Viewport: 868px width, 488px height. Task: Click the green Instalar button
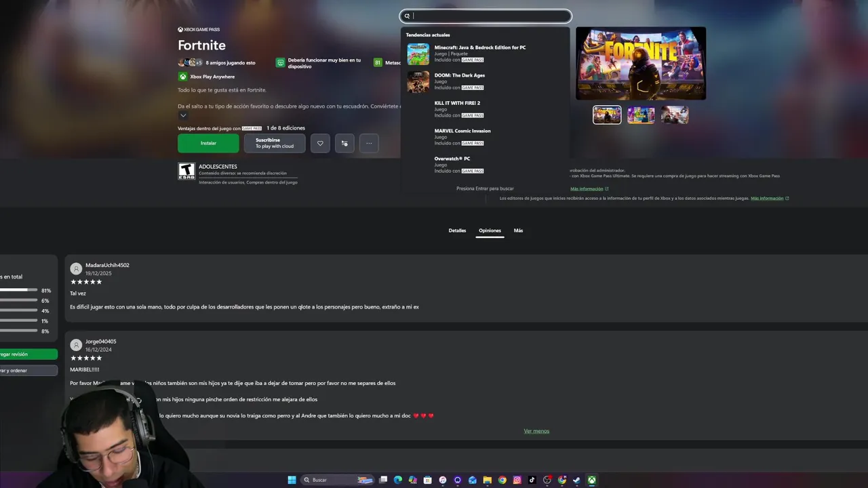(208, 143)
